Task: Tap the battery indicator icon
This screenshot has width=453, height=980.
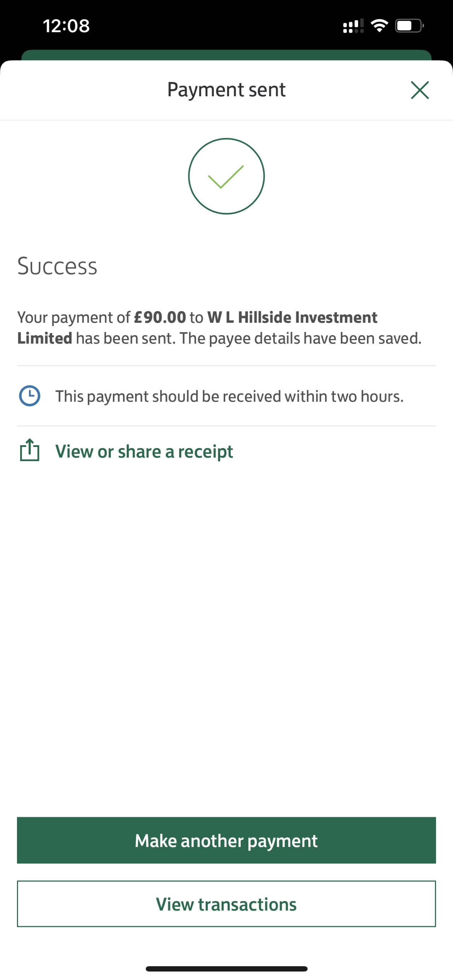Action: click(409, 26)
